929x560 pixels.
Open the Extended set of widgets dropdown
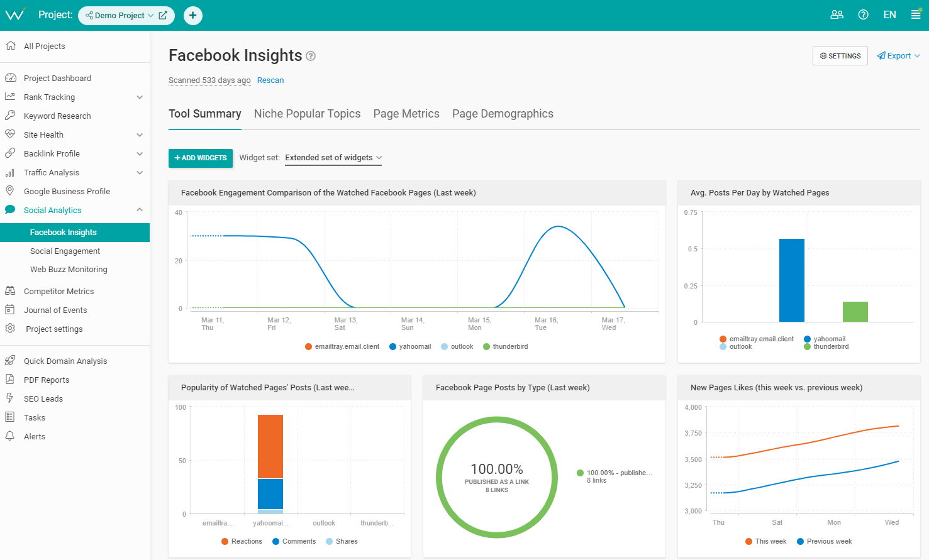click(333, 158)
